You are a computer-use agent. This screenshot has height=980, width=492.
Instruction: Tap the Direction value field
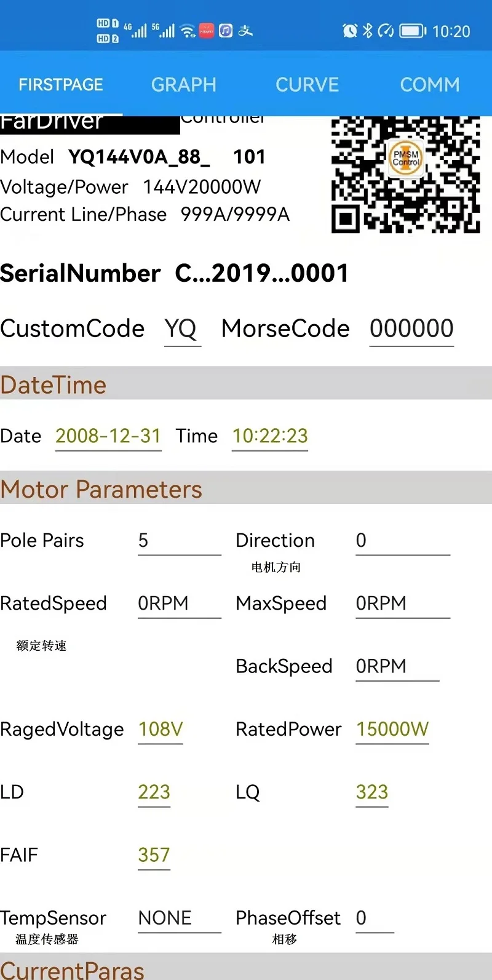pyautogui.click(x=403, y=541)
